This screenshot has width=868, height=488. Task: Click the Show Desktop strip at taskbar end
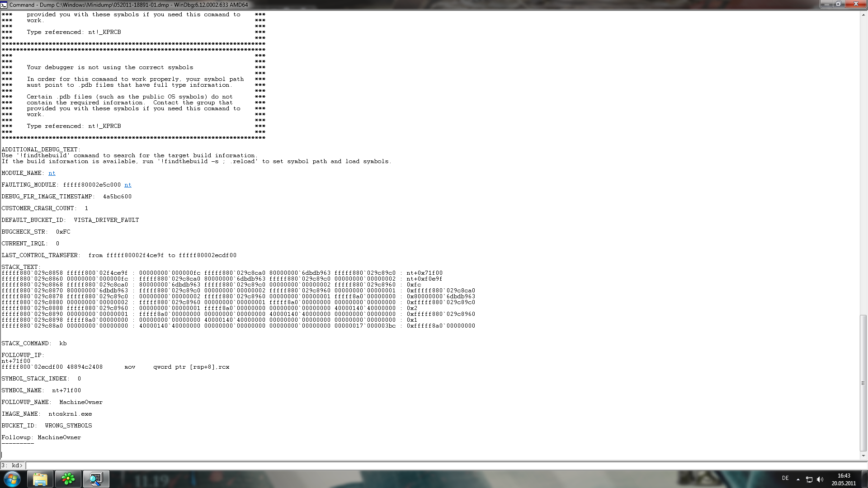click(865, 479)
